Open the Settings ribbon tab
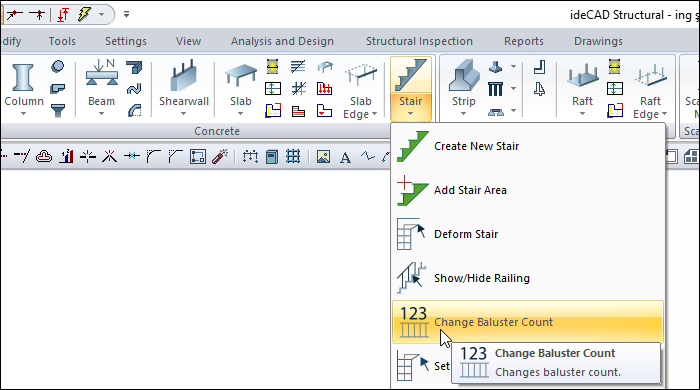 tap(126, 41)
